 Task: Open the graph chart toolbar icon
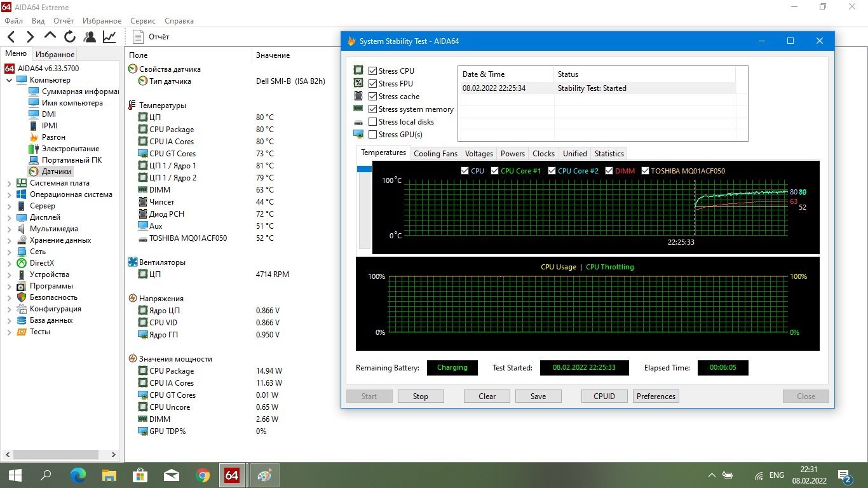coord(109,37)
